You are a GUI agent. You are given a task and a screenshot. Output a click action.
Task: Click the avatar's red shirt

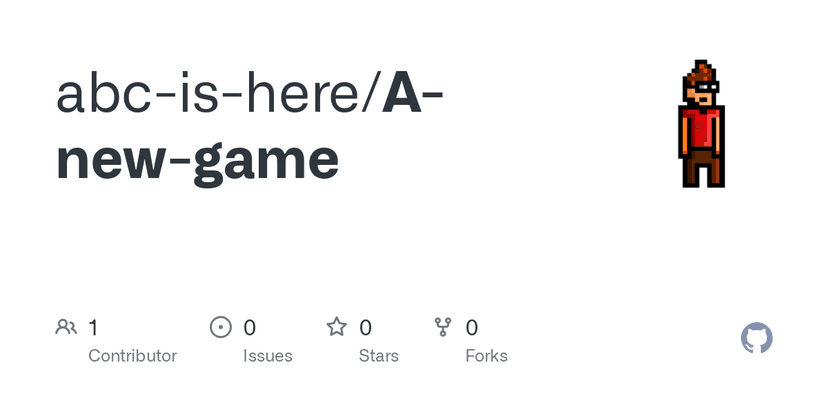(x=701, y=128)
